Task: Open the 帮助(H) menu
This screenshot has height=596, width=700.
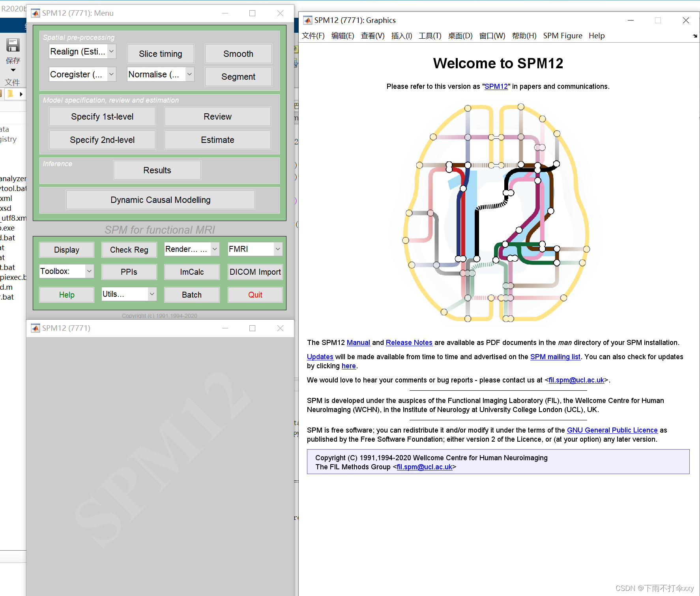Action: pos(524,36)
